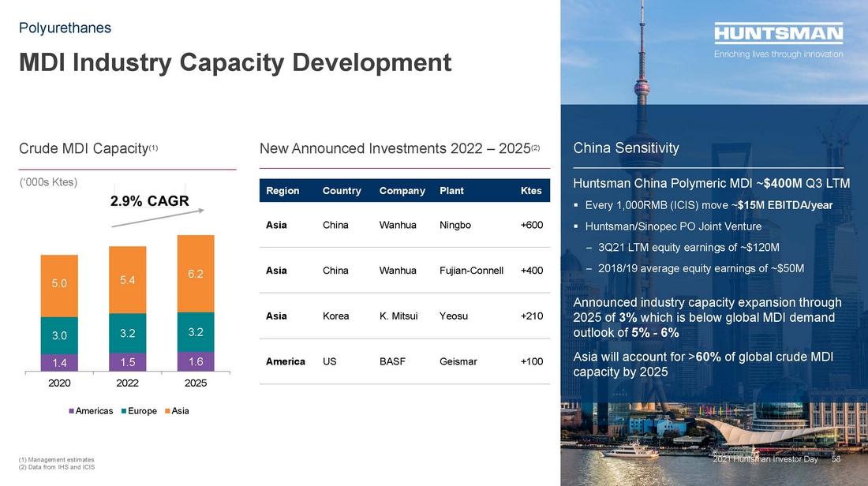Select 'China' in the Fujian-Connell row

[335, 271]
